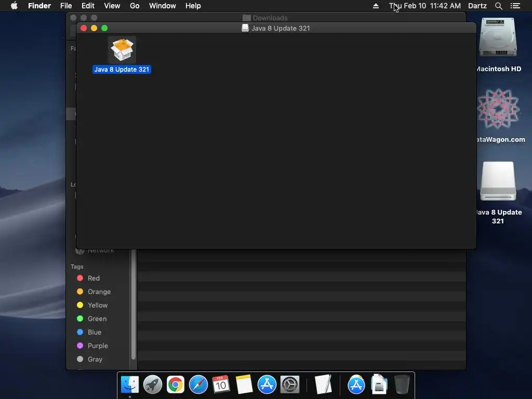
Task: Open the File menu
Action: pos(66,6)
